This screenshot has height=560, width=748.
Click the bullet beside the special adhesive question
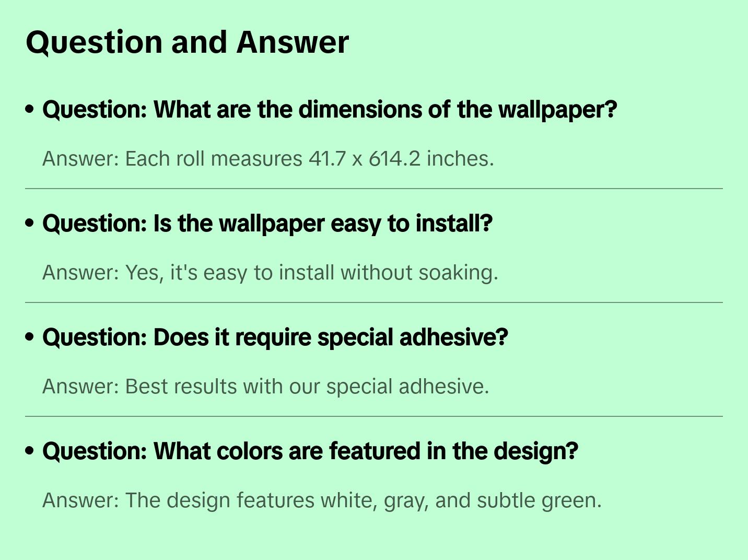tap(30, 337)
